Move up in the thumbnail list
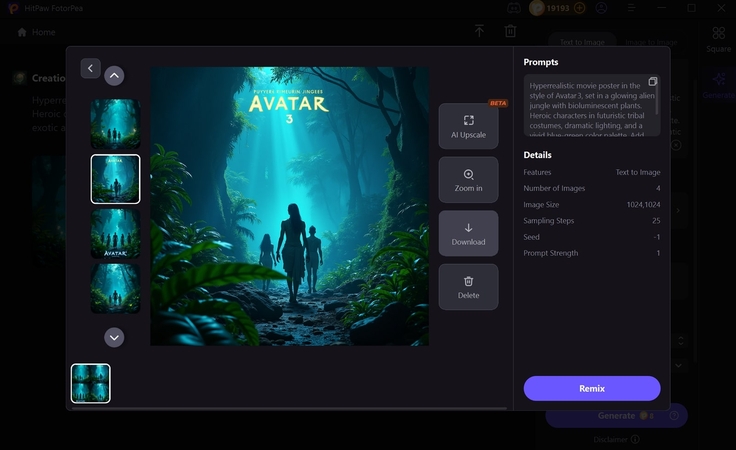This screenshot has width=736, height=450. click(114, 76)
